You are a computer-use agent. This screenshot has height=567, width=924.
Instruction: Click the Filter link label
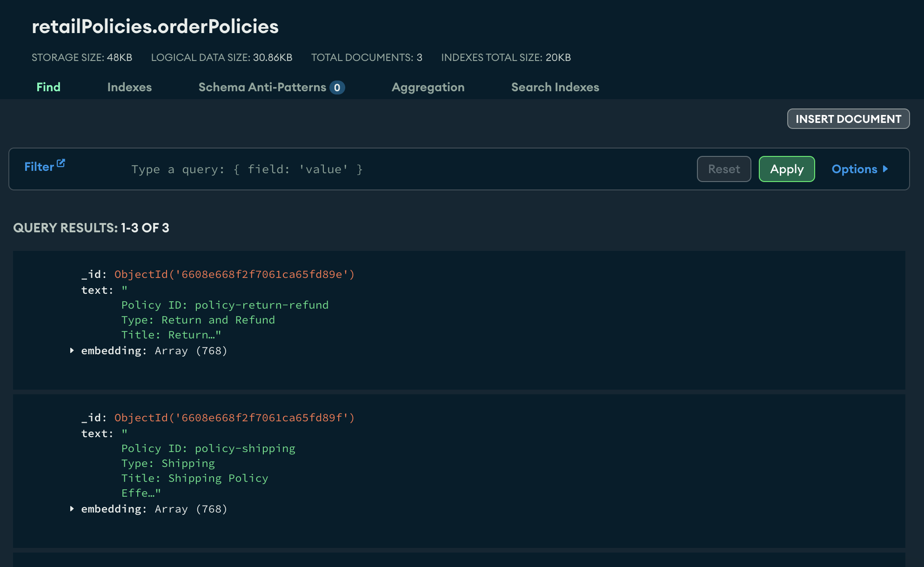39,167
